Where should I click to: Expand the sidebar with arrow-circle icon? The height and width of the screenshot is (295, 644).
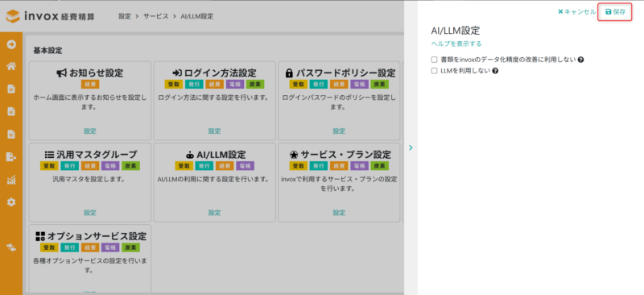(x=11, y=44)
